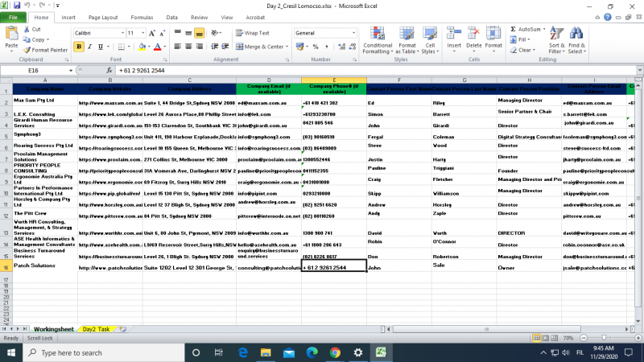Viewport: 644px width, 362px height.
Task: Click in the formula bar text
Action: 142,71
